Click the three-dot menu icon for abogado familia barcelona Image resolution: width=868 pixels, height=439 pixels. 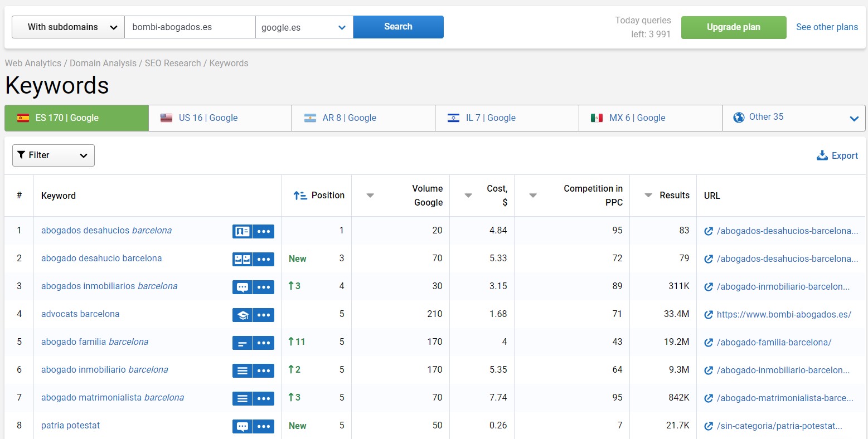264,342
